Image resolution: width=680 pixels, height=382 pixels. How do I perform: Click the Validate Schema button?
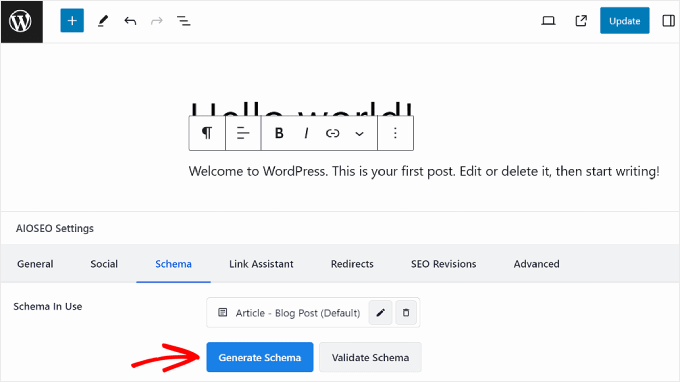click(370, 357)
